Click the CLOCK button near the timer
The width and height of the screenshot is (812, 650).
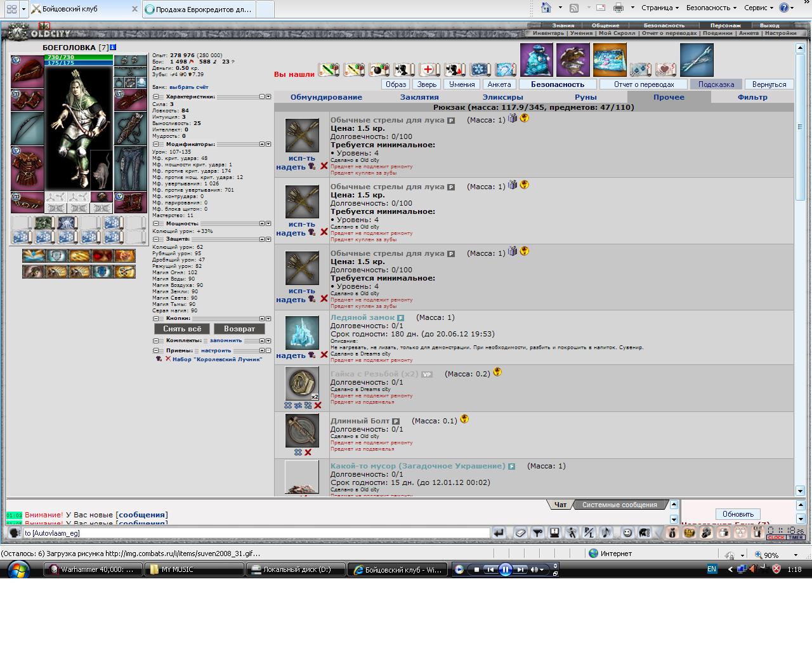(x=776, y=538)
